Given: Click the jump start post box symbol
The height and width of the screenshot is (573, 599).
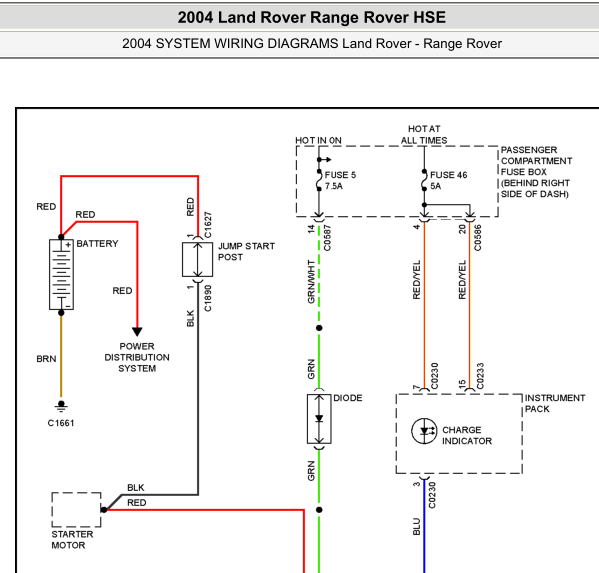Looking at the screenshot, I should [x=198, y=259].
